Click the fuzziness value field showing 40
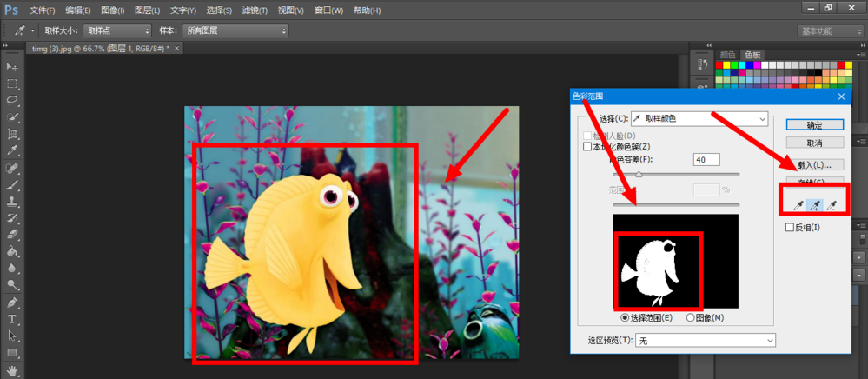Viewport: 868px width, 379px height. tap(706, 160)
